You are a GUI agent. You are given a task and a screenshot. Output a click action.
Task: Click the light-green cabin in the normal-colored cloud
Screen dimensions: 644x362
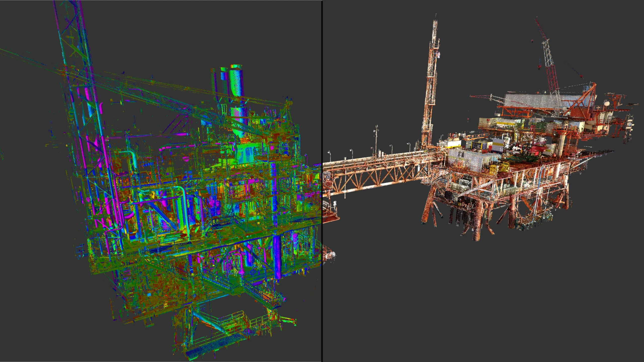245,153
